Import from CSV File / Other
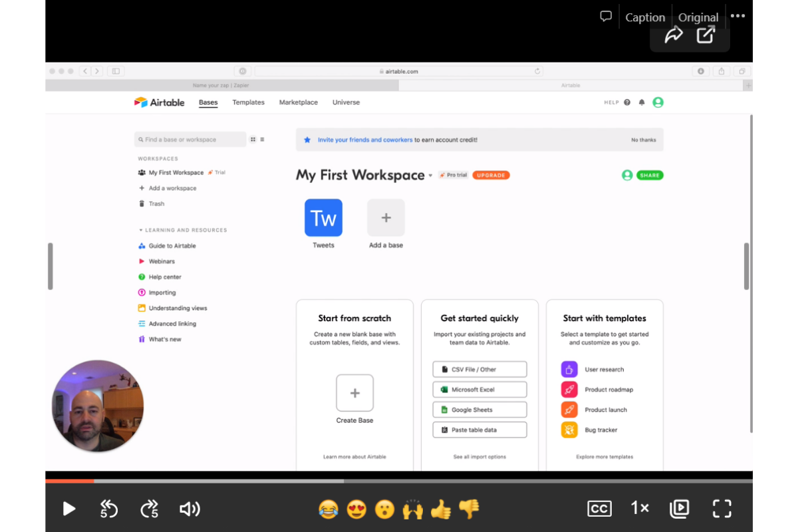 (x=479, y=369)
